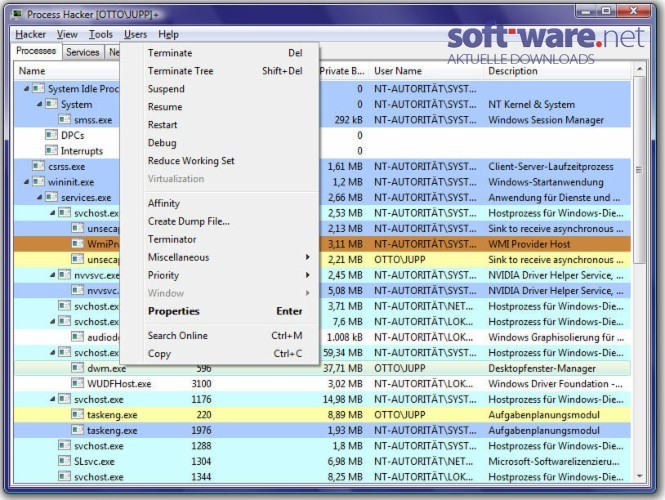Image resolution: width=665 pixels, height=500 pixels.
Task: Sort by the Private B... column header
Action: pos(343,71)
